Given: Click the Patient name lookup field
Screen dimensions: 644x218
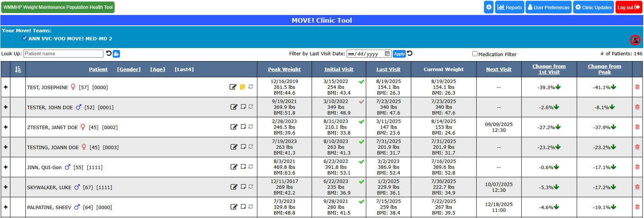Looking at the screenshot, I should point(63,54).
